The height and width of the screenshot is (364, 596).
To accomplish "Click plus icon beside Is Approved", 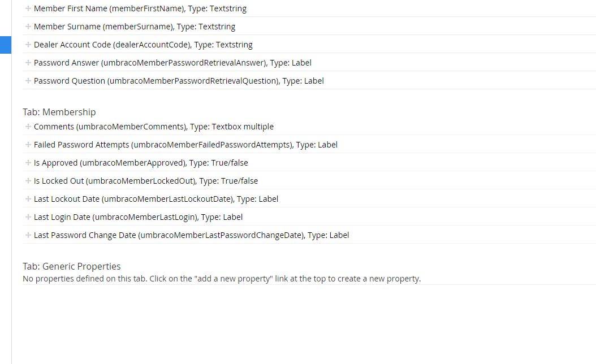I will [28, 163].
